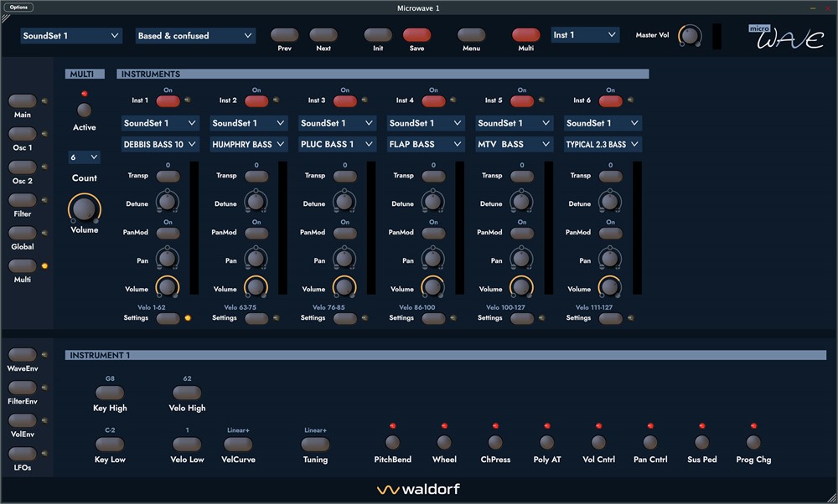Screen dimensions: 838x504
Task: Click the Waldorf microWAVE logo
Action: click(785, 37)
